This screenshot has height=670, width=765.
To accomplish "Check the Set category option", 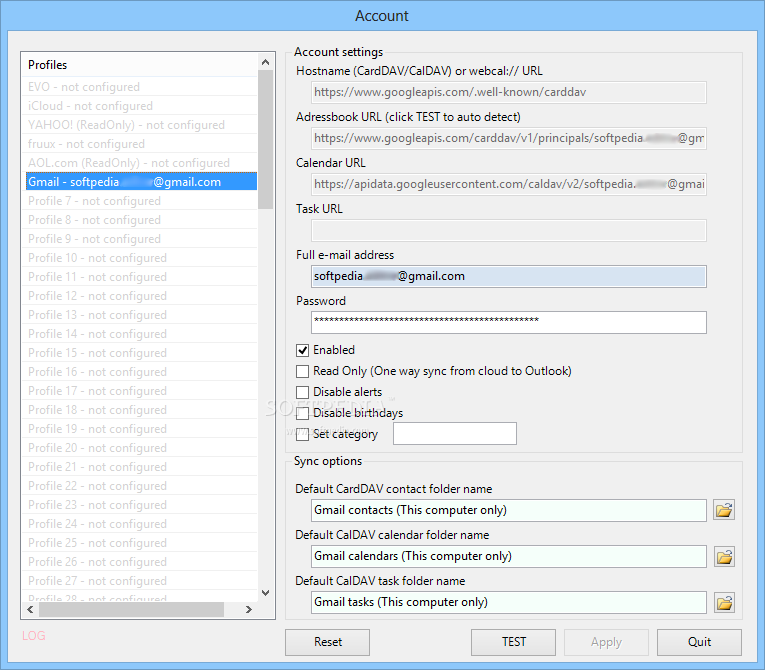I will coord(302,434).
